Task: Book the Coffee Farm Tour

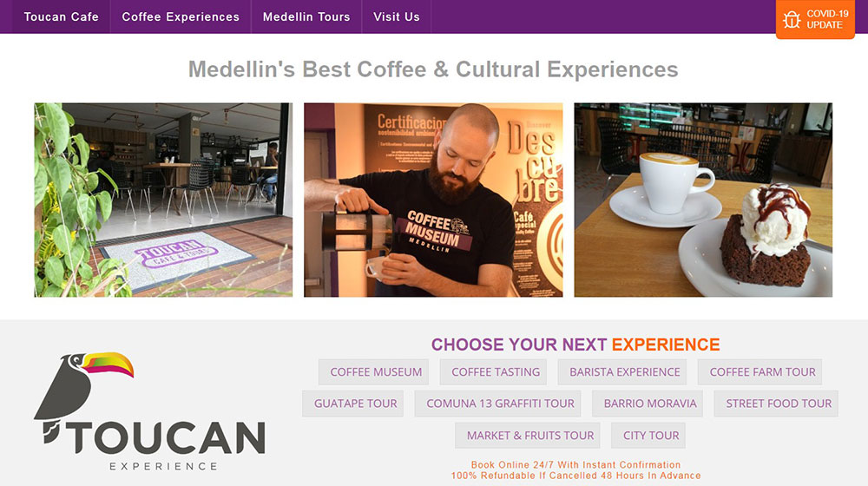Action: click(762, 372)
